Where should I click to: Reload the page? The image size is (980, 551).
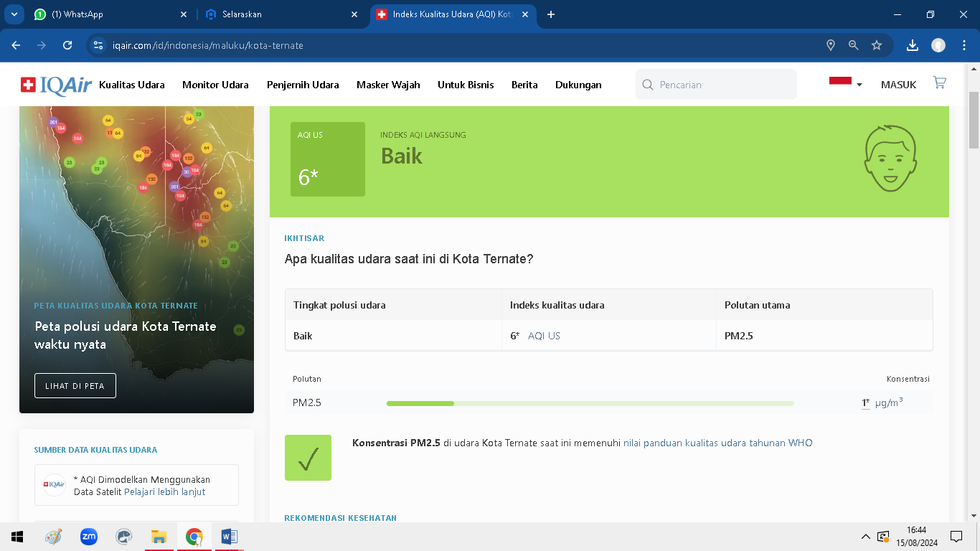click(x=67, y=45)
